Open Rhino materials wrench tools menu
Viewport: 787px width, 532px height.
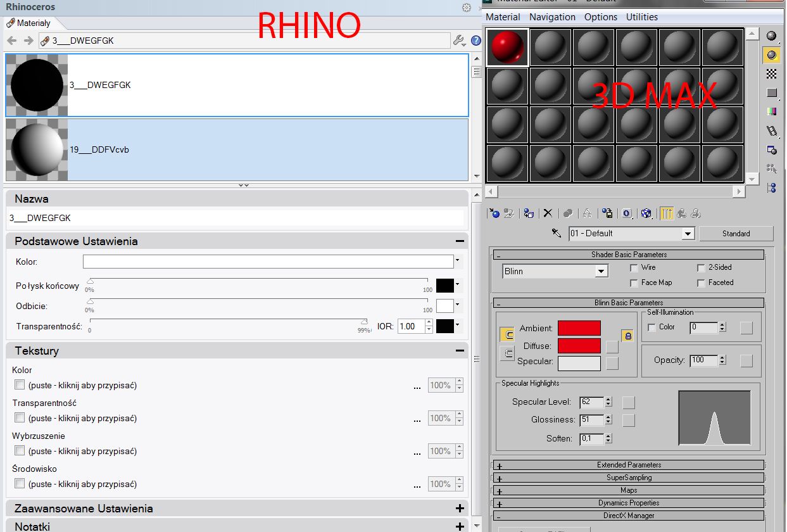coord(460,41)
